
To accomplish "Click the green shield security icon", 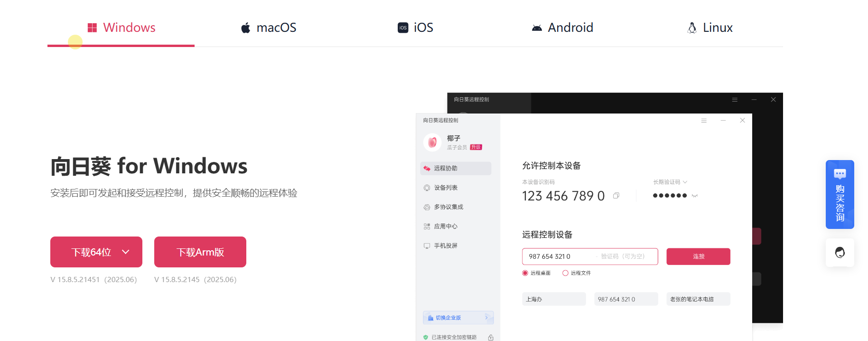I will tap(426, 337).
